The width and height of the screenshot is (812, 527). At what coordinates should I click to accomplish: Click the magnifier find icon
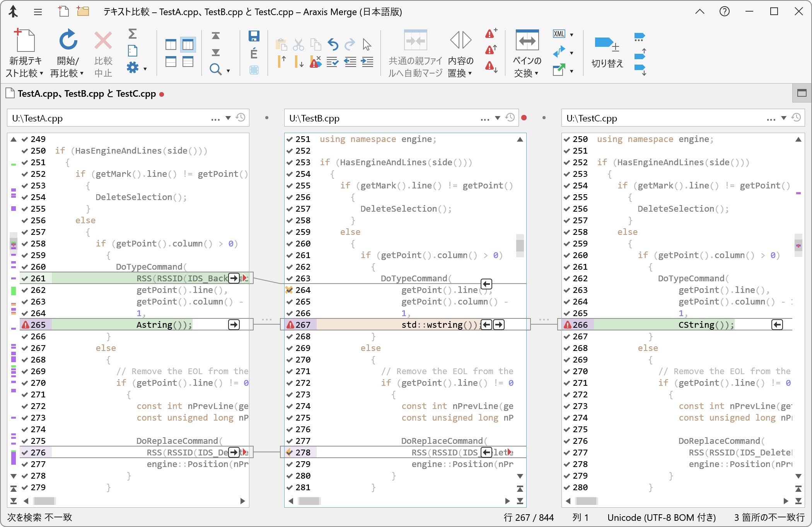[215, 70]
